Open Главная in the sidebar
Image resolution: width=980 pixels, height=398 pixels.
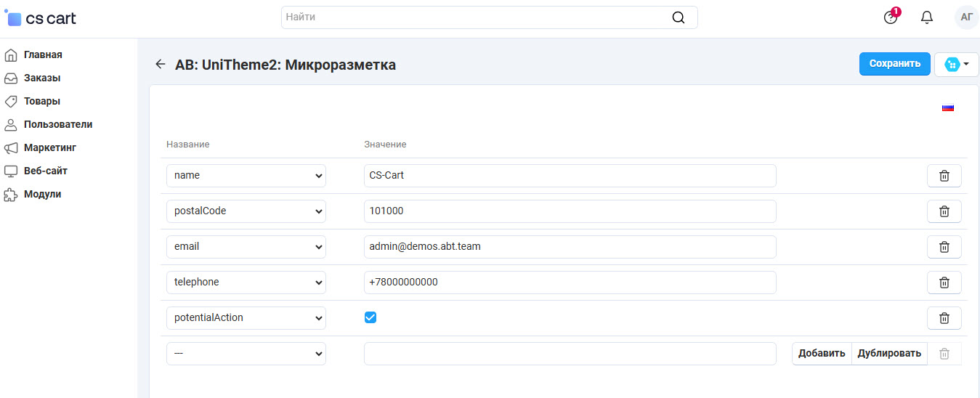click(x=43, y=54)
